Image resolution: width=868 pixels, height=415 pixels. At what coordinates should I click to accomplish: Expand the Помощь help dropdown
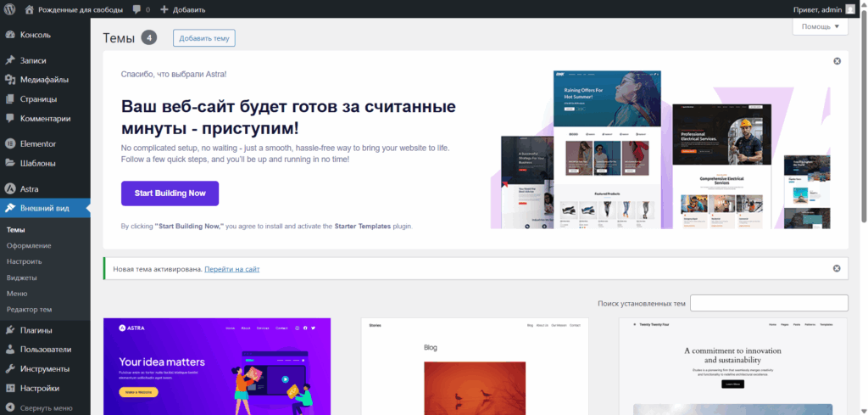click(820, 26)
